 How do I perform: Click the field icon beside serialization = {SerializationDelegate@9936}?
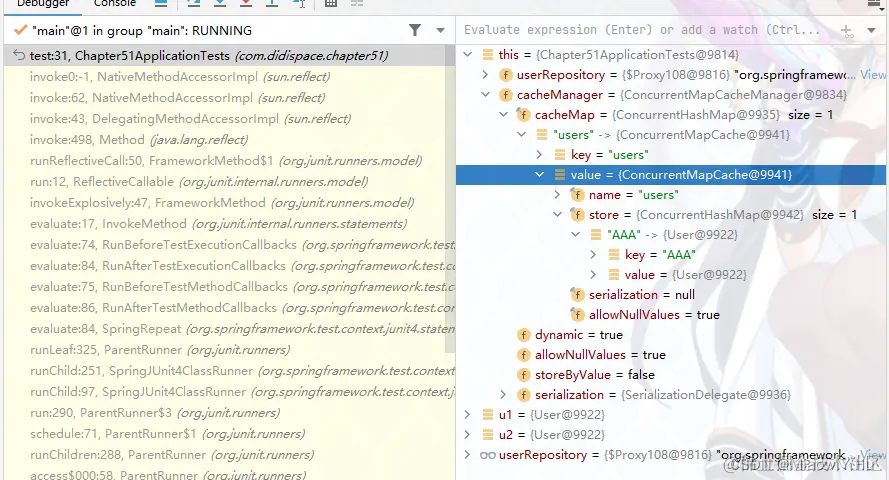(523, 395)
